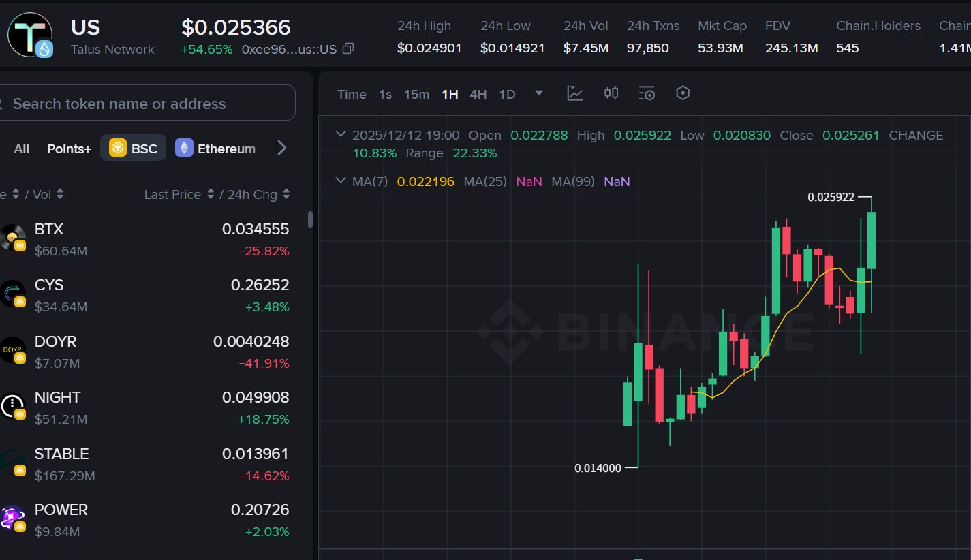Click the hexagon chart settings icon
The width and height of the screenshot is (971, 560).
click(x=683, y=93)
